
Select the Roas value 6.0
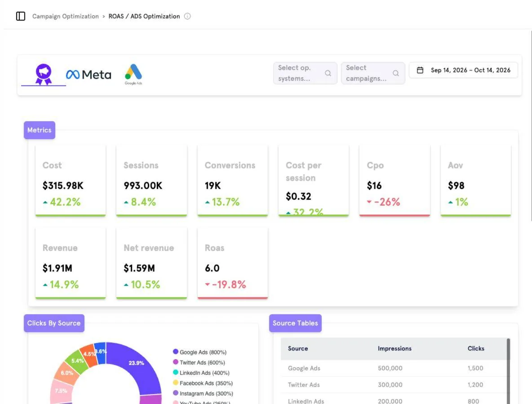pyautogui.click(x=212, y=268)
